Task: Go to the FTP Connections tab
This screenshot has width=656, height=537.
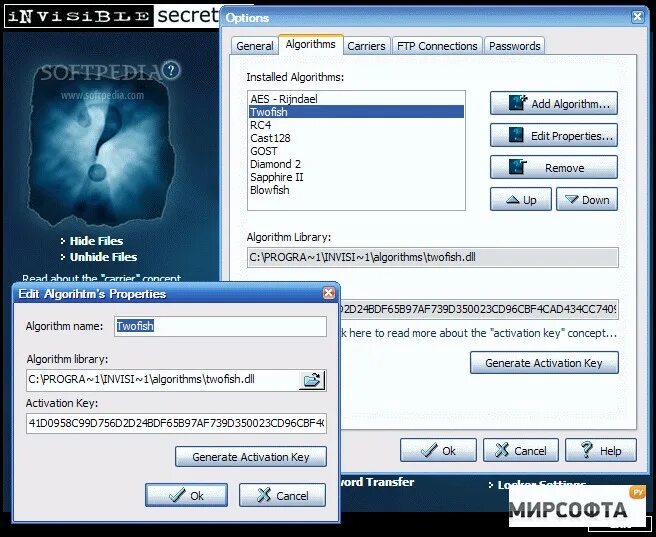Action: coord(437,46)
